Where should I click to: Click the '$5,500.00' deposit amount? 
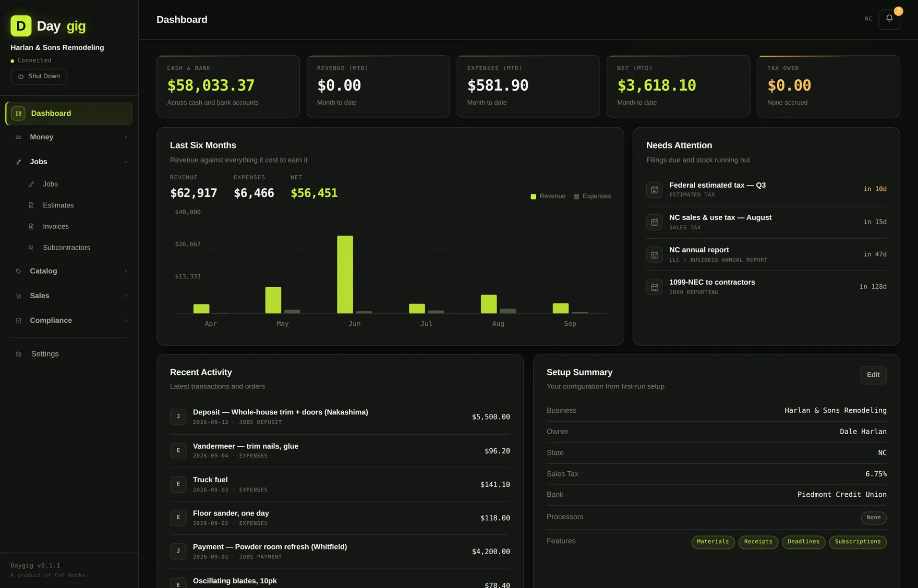(491, 417)
